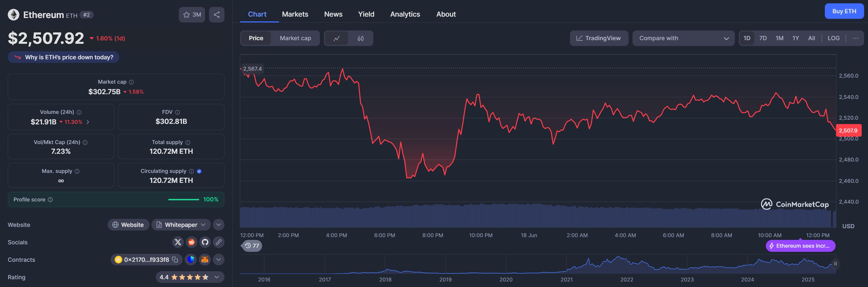Open the TradingView chart button
868x287 pixels.
coord(599,38)
